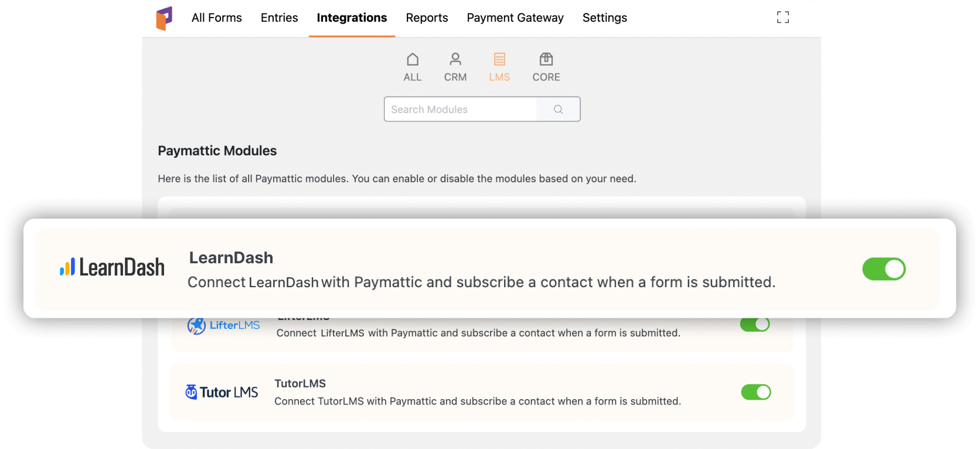Click the Tutor LMS logo
This screenshot has width=980, height=449.
click(222, 392)
